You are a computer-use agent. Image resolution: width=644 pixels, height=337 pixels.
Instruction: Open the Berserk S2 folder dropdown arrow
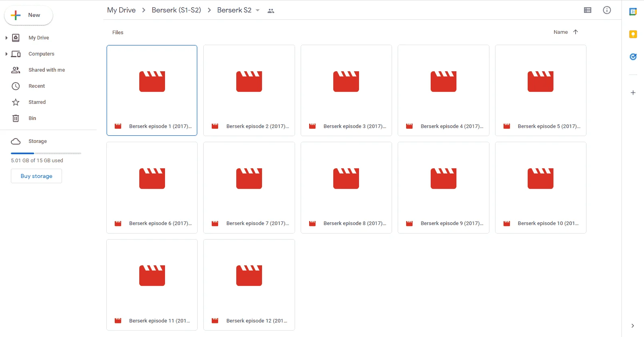(x=258, y=10)
